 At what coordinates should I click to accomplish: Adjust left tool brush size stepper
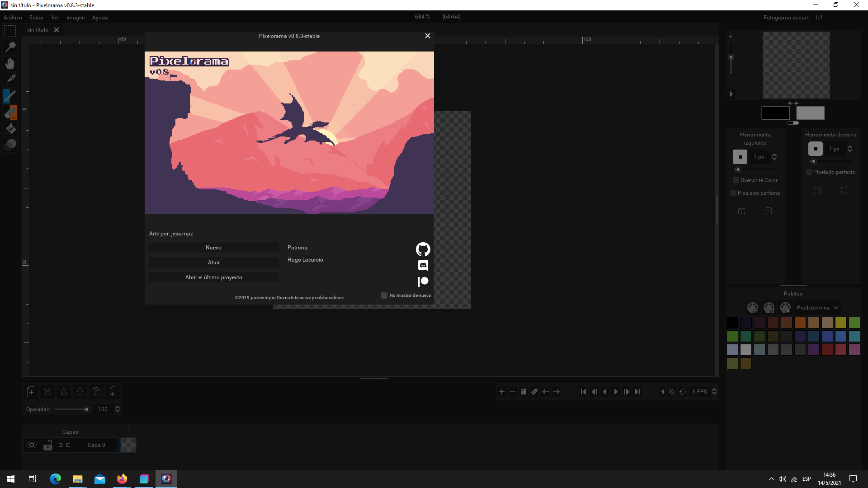click(x=774, y=157)
